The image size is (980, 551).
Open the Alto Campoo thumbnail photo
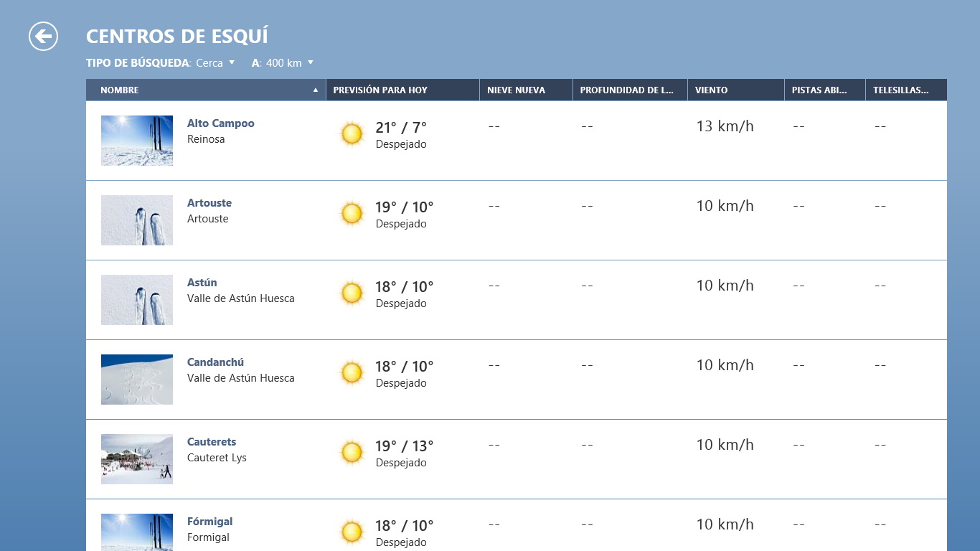(137, 141)
